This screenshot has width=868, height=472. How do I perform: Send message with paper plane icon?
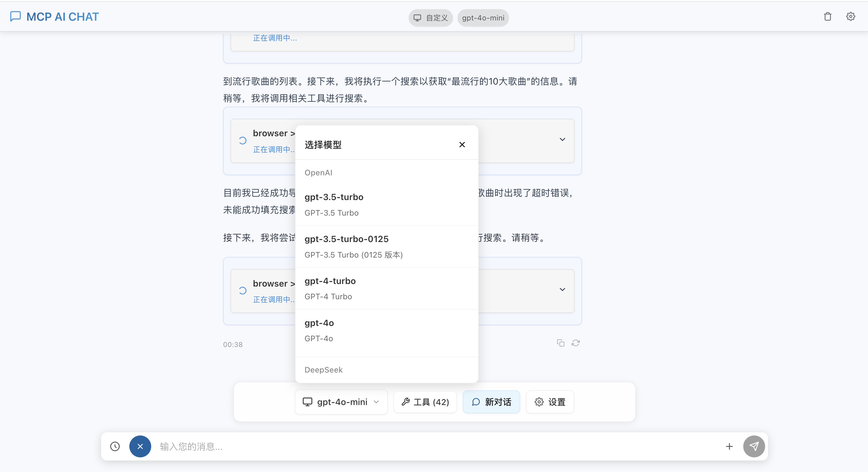(x=754, y=446)
